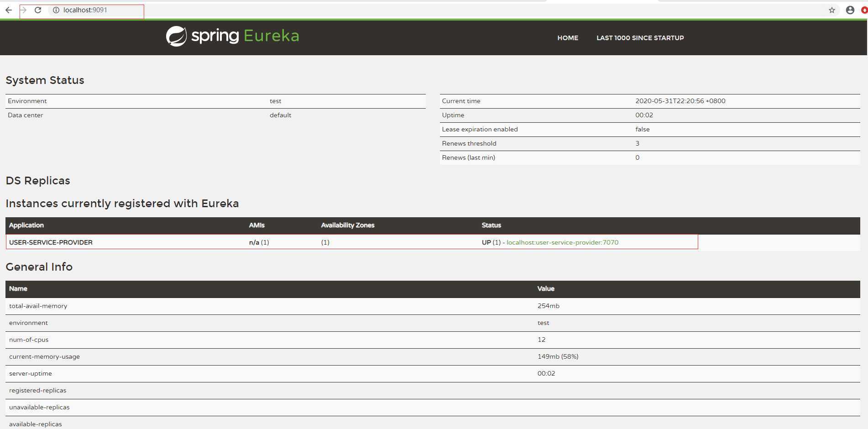Go back with the browser back arrow
Screen dimensions: 868x429
click(9, 10)
